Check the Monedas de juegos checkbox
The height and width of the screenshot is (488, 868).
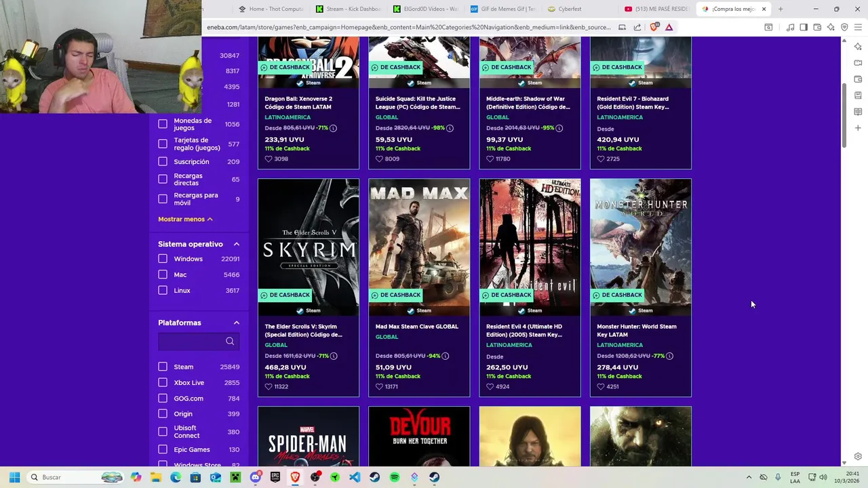pyautogui.click(x=163, y=124)
